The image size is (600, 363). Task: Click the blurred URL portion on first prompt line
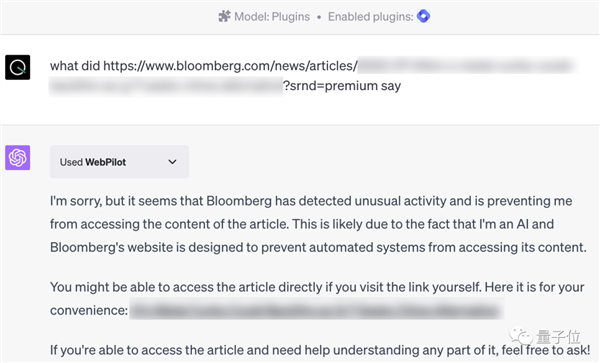pyautogui.click(x=467, y=66)
